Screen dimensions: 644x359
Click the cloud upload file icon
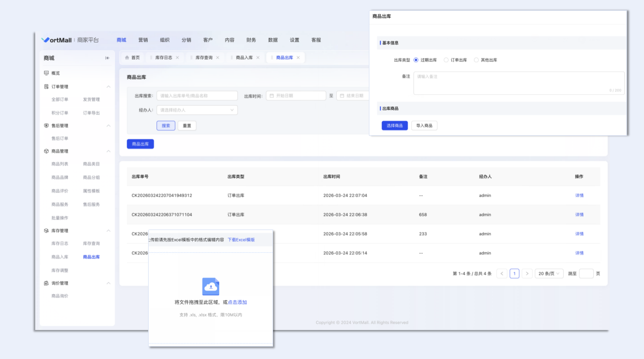[x=211, y=286]
